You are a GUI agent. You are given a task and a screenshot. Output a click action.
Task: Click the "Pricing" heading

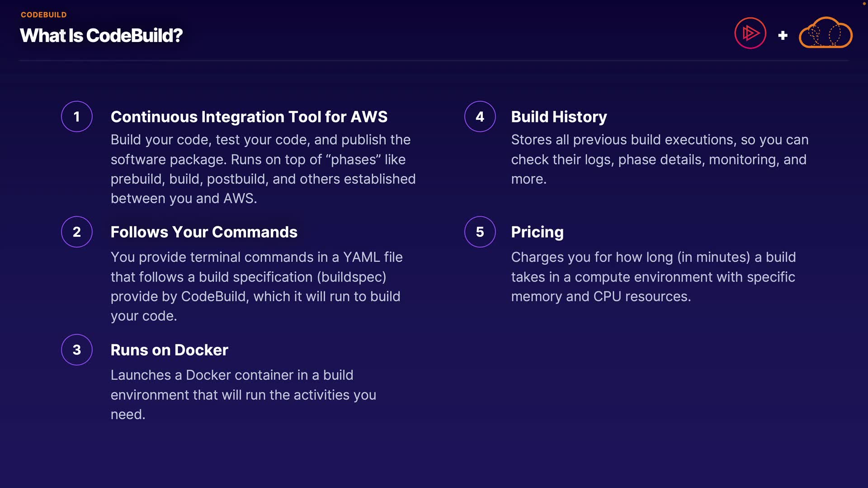(537, 232)
